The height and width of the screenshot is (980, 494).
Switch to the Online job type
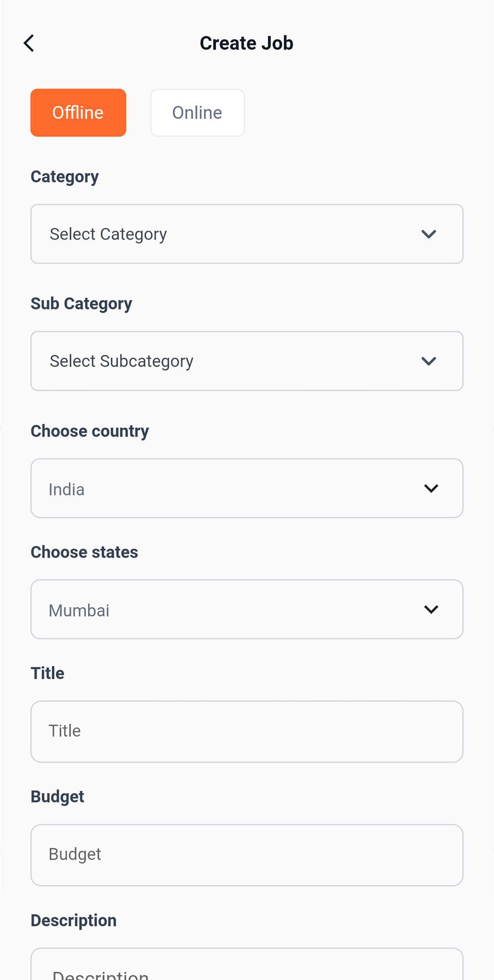pyautogui.click(x=197, y=113)
